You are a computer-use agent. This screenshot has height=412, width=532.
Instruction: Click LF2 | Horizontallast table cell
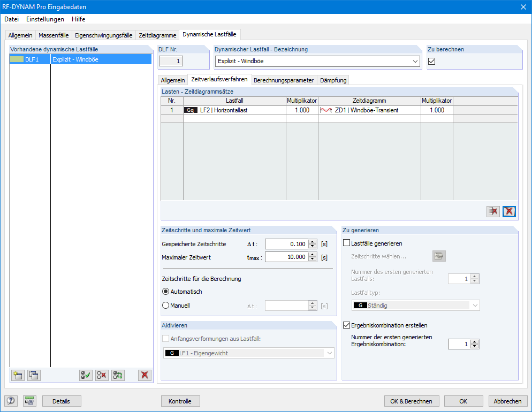(234, 110)
